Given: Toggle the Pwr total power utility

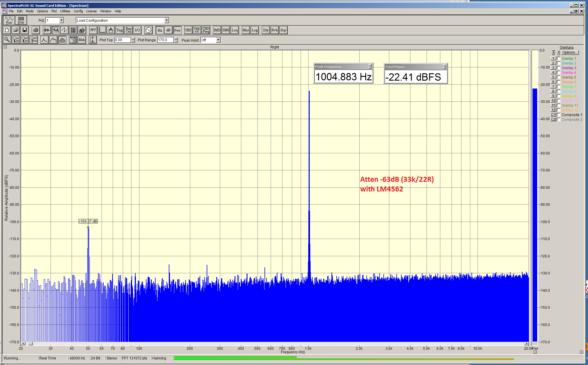Looking at the screenshot, I should tap(177, 30).
